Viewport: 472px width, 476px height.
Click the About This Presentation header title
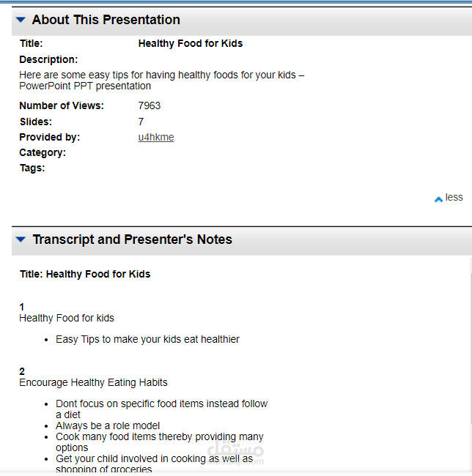(x=106, y=20)
